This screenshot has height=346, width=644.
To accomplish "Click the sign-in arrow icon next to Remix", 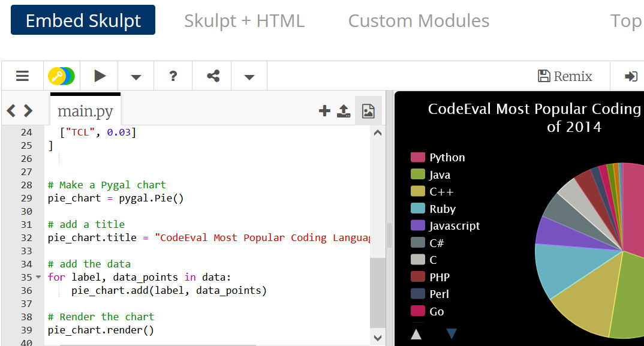I will pyautogui.click(x=631, y=76).
